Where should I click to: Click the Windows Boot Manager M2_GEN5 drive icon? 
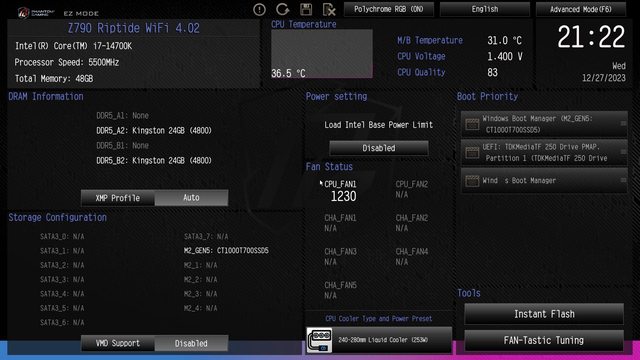(x=472, y=124)
